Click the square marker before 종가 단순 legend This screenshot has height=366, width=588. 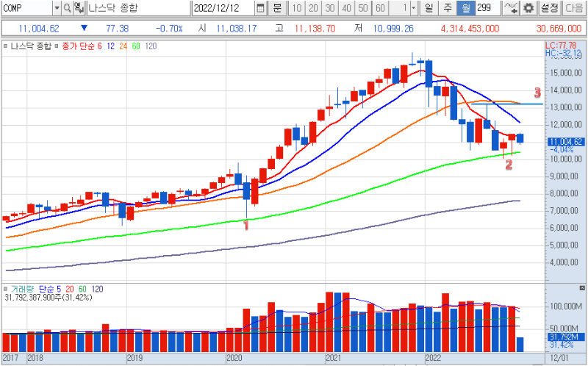[x=57, y=46]
